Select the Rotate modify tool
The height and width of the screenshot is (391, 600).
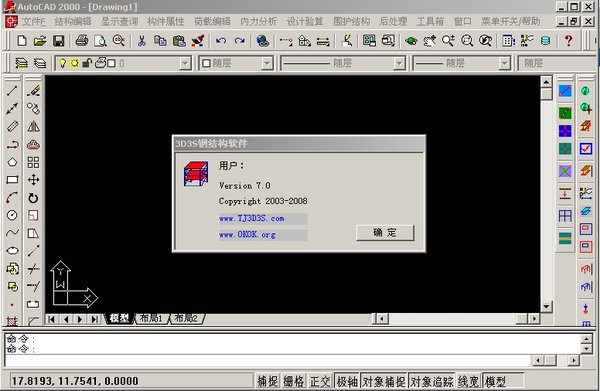[33, 198]
